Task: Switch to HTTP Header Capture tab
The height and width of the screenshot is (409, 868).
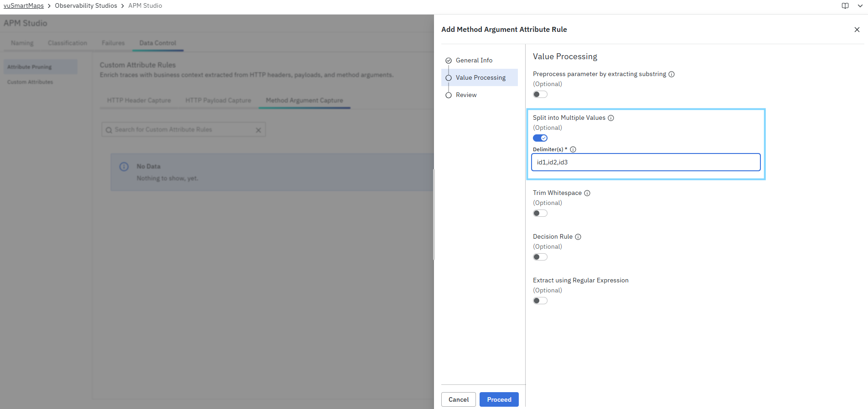Action: (x=139, y=100)
